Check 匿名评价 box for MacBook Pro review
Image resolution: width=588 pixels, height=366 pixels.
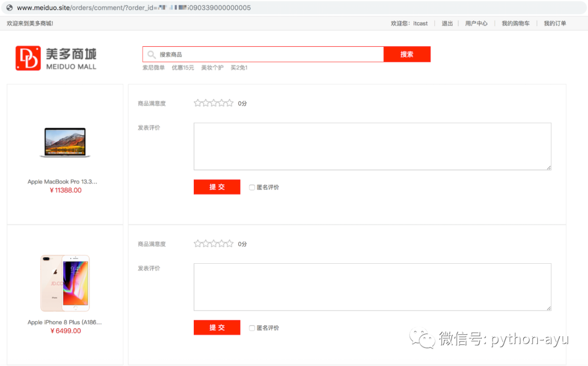pyautogui.click(x=252, y=187)
